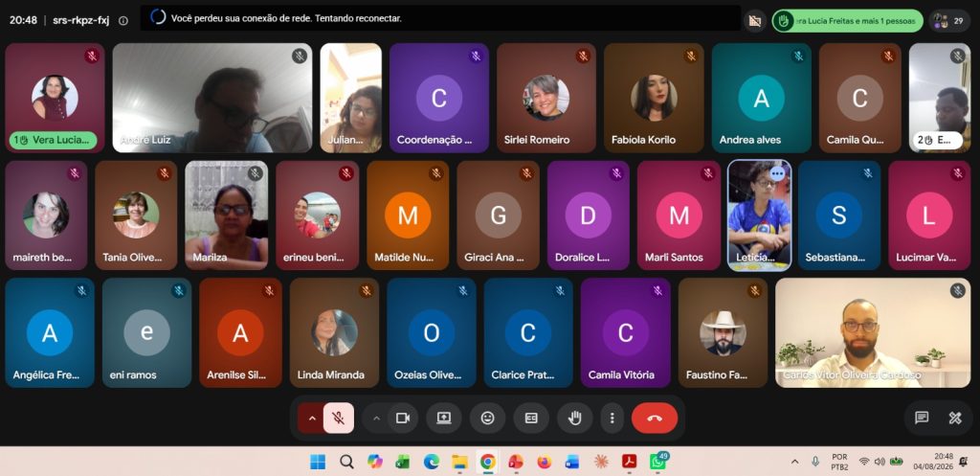
Task: Expand camera video settings chevron
Action: point(376,419)
